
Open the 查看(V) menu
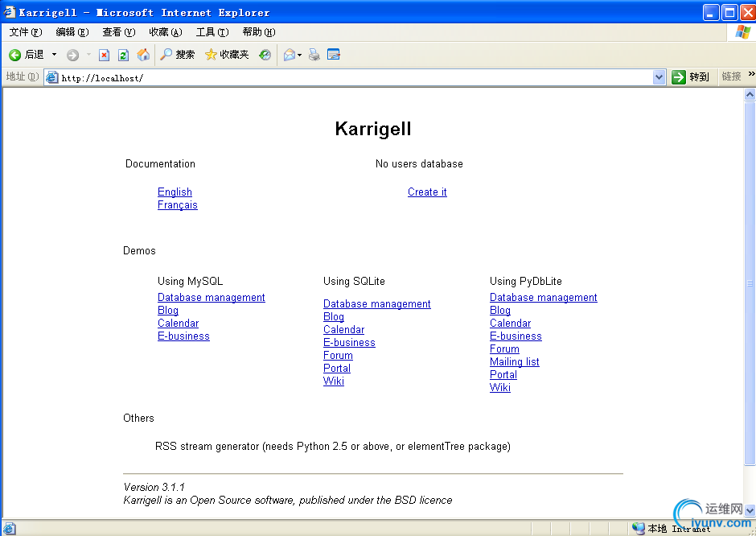[x=118, y=32]
